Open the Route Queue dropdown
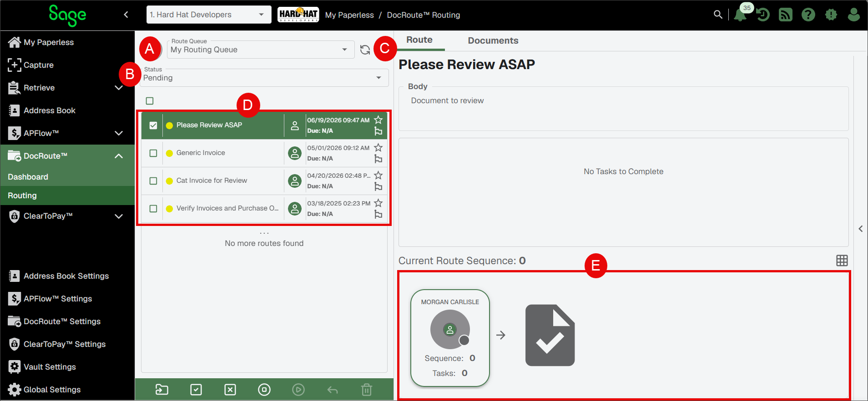 [x=260, y=49]
